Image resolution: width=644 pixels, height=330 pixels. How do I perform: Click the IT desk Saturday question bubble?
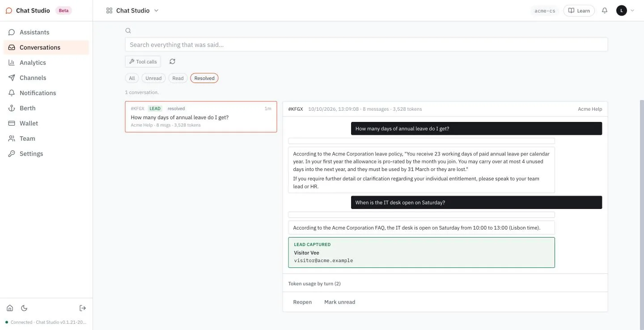click(x=476, y=202)
